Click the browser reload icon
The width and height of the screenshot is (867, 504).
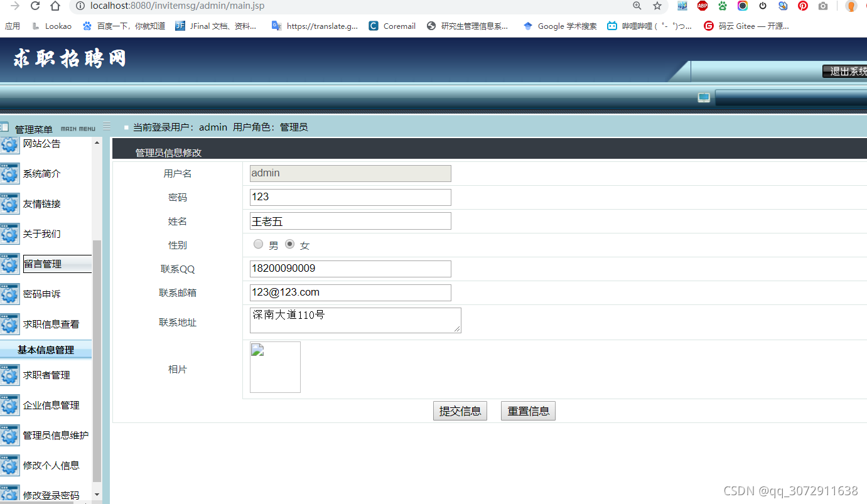coord(35,6)
